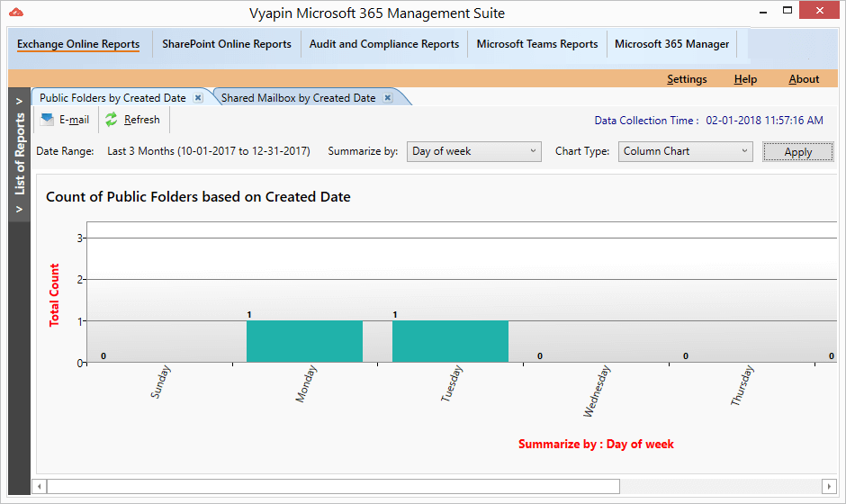Screen dimensions: 846x504
Task: Minimize the application window
Action: 763,12
